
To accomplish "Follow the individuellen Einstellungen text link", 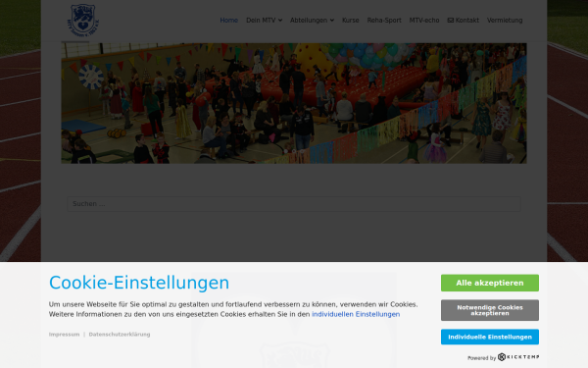I will pyautogui.click(x=356, y=314).
